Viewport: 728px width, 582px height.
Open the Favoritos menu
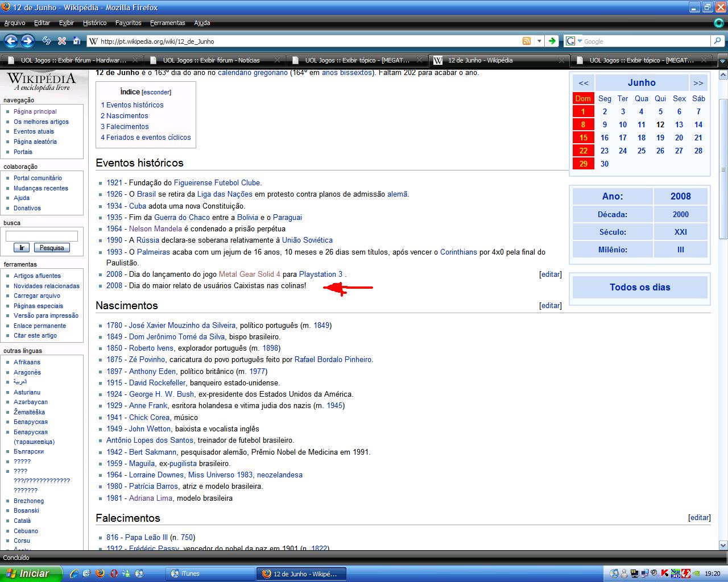tap(128, 23)
